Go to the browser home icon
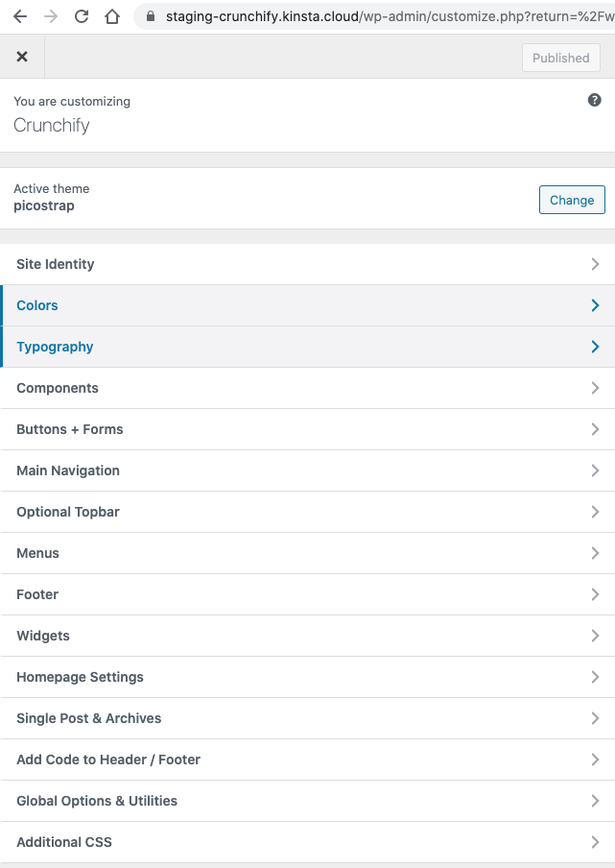Viewport: 615px width, 868px height. click(112, 16)
